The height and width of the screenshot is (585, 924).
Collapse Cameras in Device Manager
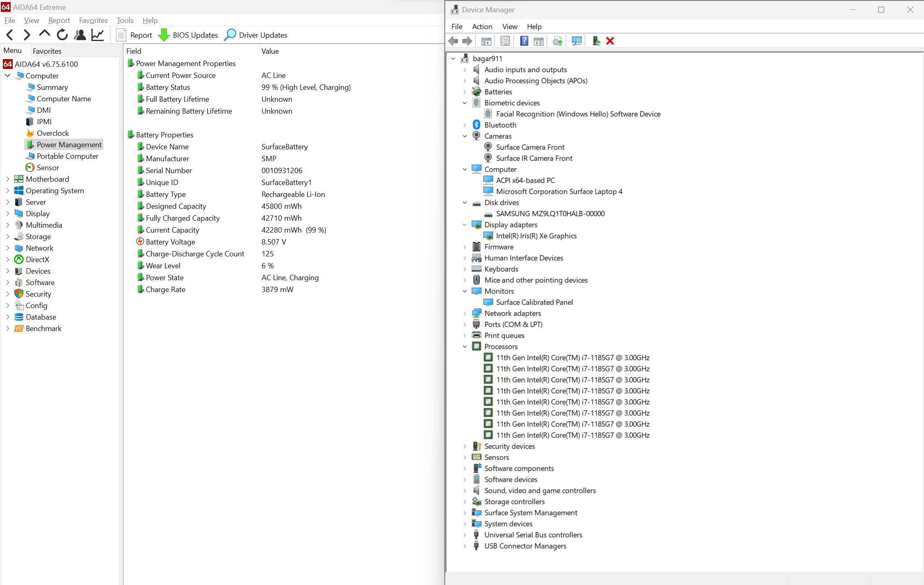tap(464, 136)
